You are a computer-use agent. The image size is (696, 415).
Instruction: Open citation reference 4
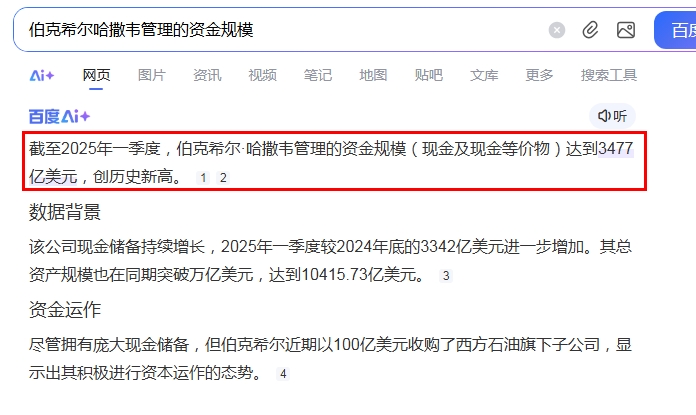pyautogui.click(x=283, y=374)
